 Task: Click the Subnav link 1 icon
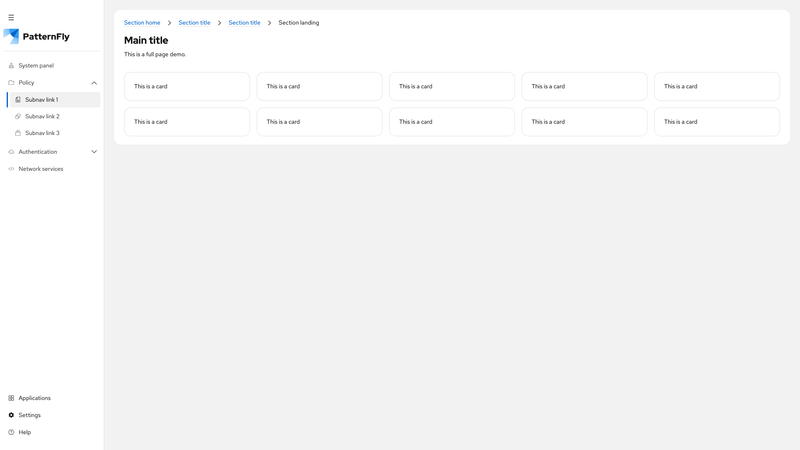click(18, 99)
